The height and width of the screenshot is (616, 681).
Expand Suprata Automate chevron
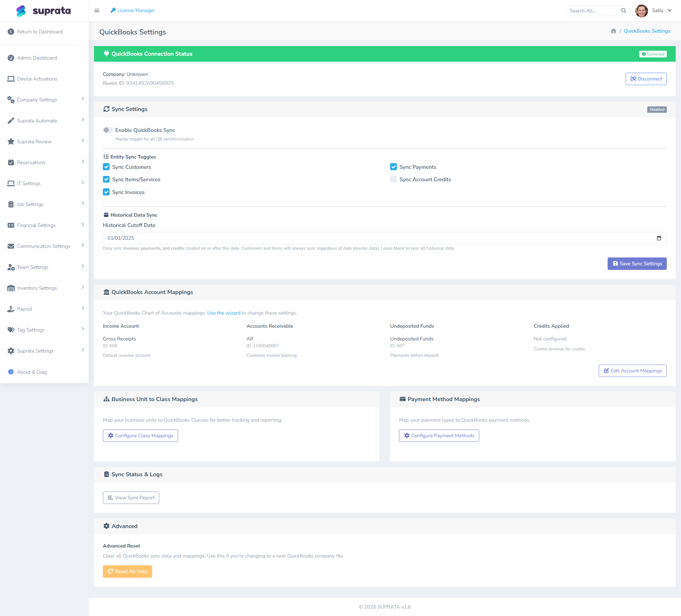click(83, 120)
